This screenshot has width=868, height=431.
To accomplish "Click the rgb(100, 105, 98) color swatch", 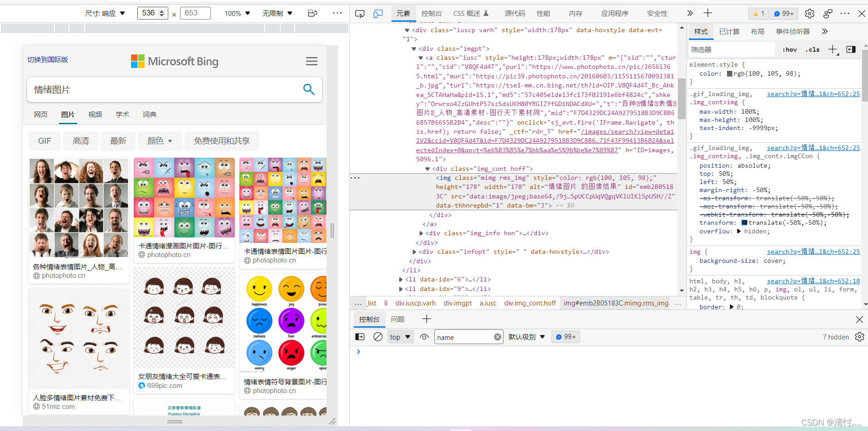I will pyautogui.click(x=730, y=73).
